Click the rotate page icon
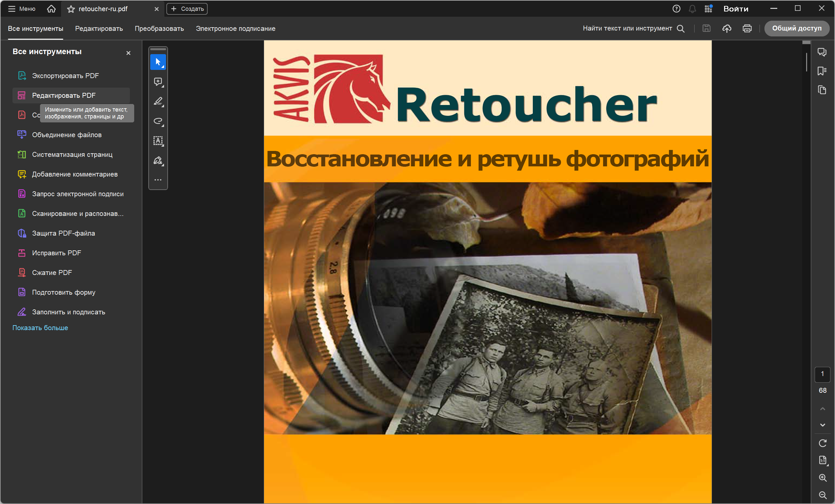 pyautogui.click(x=823, y=443)
